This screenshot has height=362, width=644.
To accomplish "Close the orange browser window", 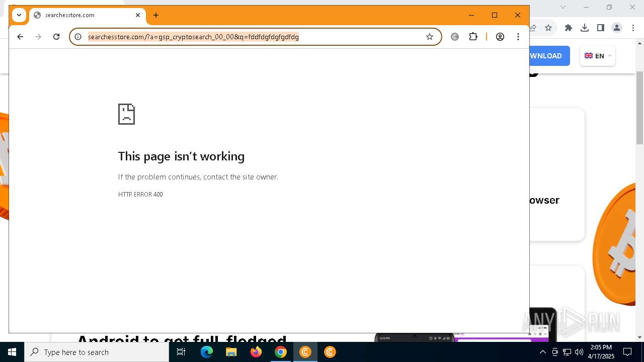I will [x=518, y=15].
